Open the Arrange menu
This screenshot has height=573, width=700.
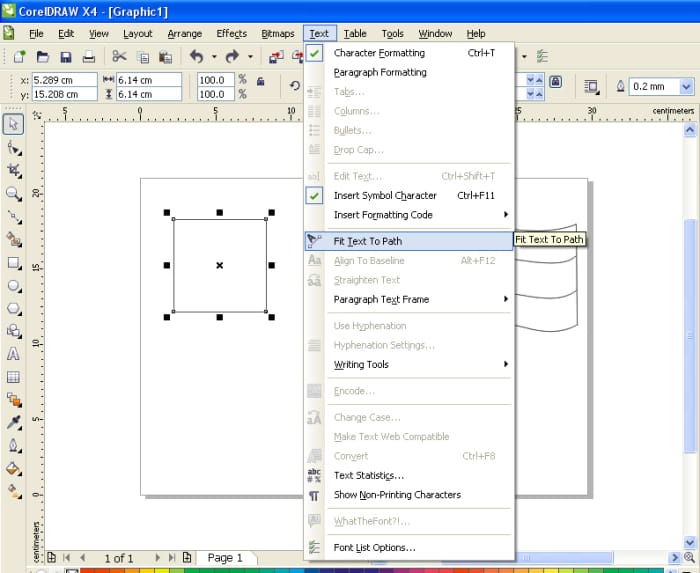[x=184, y=34]
